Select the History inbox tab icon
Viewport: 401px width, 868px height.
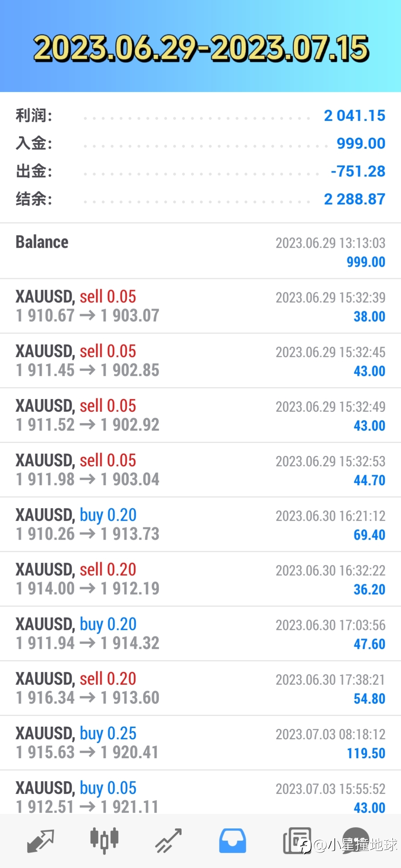pos(232,841)
